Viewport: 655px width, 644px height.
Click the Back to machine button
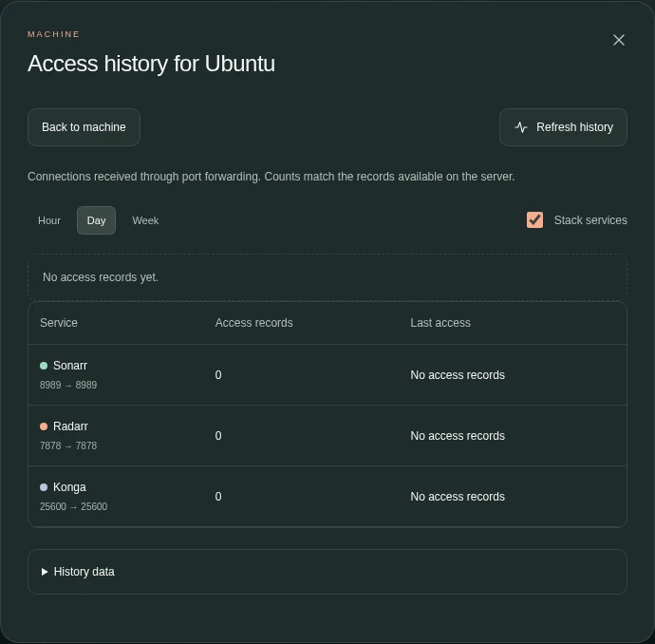(84, 127)
